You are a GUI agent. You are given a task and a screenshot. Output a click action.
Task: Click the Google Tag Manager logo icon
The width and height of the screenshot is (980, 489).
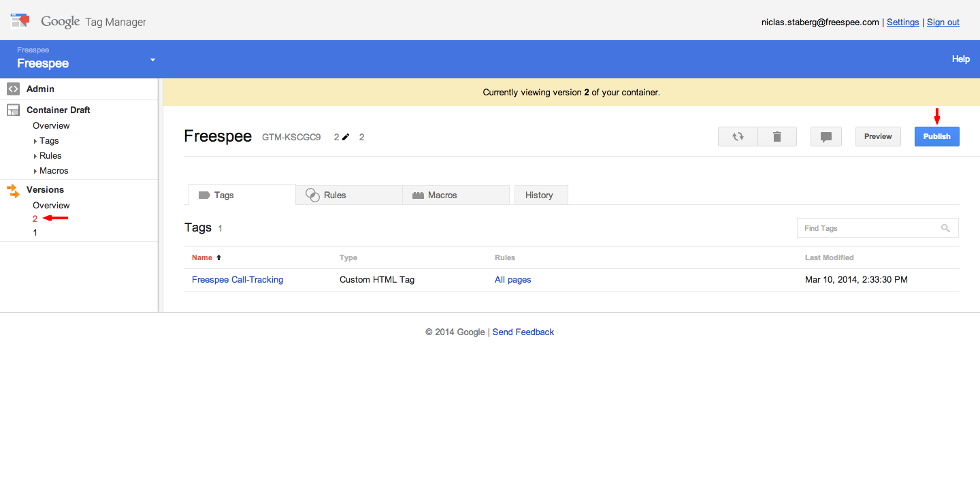click(20, 20)
